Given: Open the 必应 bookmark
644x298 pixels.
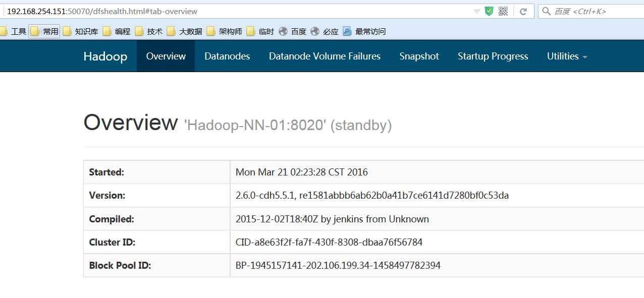Looking at the screenshot, I should 325,31.
